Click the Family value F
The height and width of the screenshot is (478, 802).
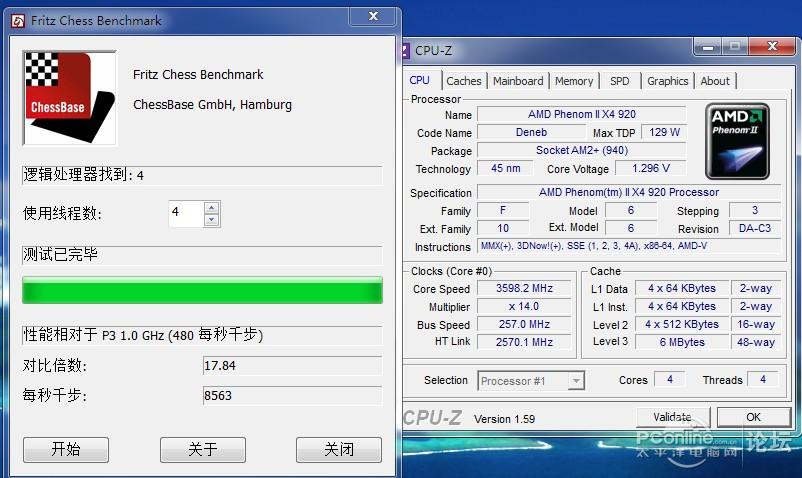click(503, 210)
